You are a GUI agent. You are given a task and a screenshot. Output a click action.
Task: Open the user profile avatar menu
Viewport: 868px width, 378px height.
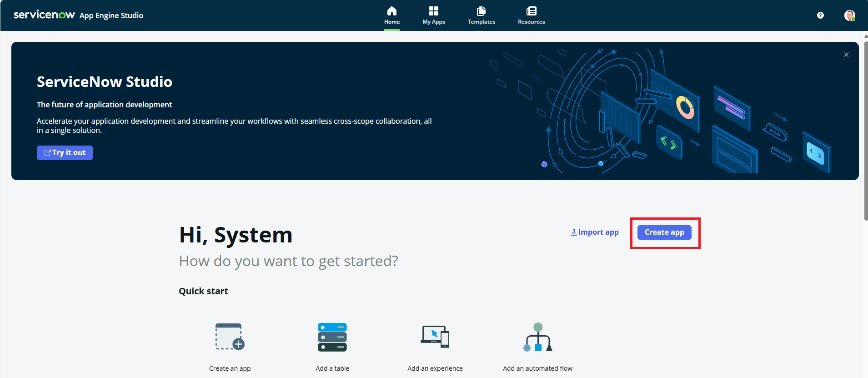coord(849,15)
